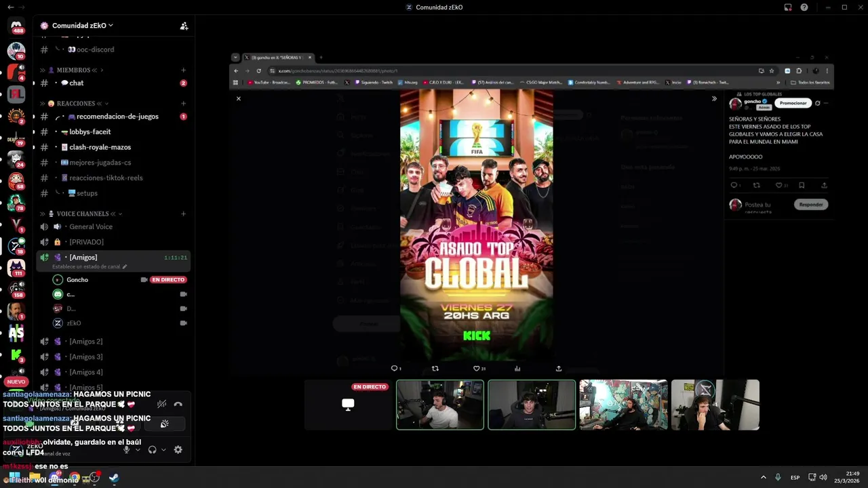Edit channel status pencil under [Amigos]
The image size is (868, 488).
pos(124,267)
